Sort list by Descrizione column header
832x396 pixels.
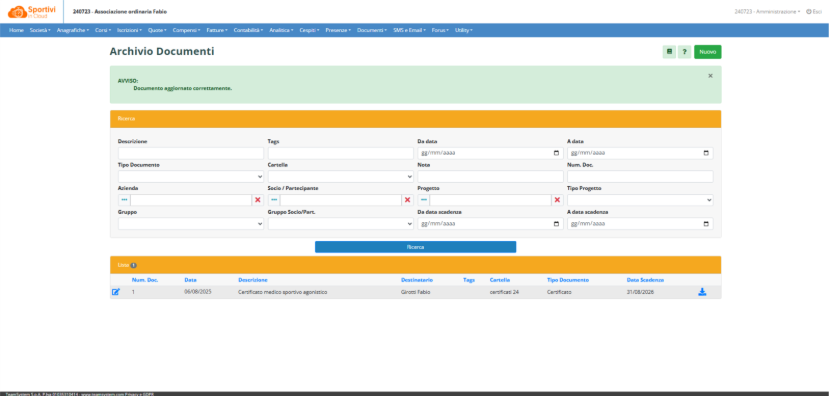coord(253,280)
